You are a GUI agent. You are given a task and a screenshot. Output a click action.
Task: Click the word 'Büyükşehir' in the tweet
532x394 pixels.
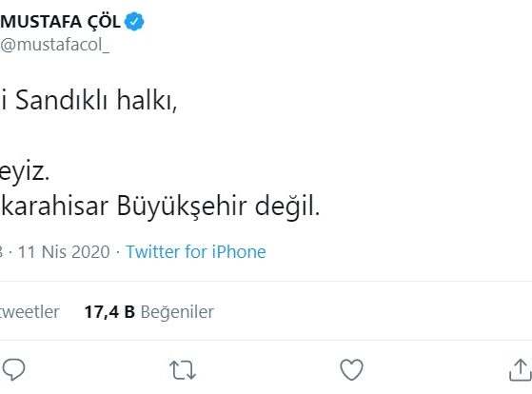click(182, 207)
